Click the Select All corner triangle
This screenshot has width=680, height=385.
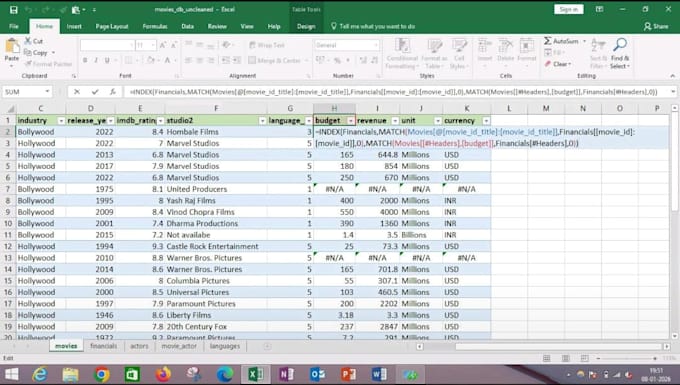10,108
